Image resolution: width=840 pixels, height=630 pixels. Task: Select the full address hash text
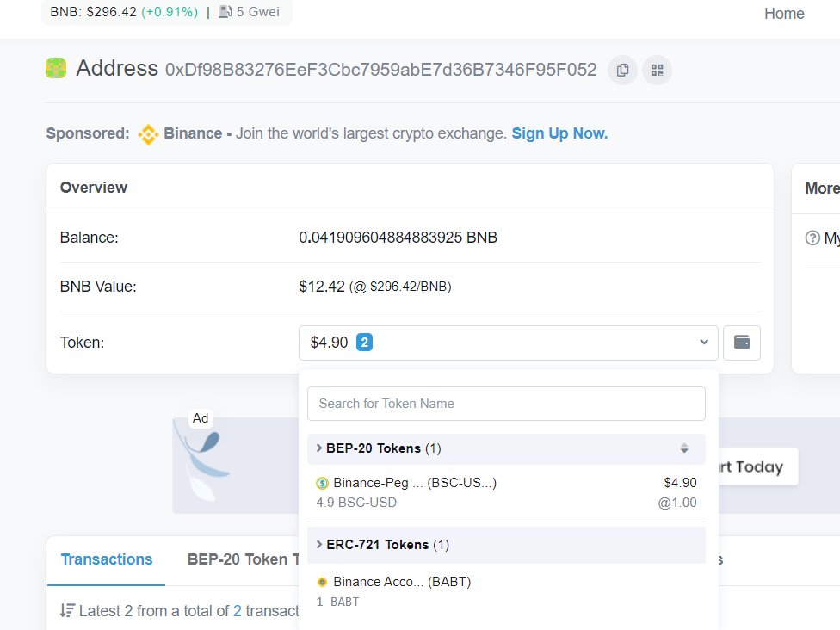click(x=380, y=71)
